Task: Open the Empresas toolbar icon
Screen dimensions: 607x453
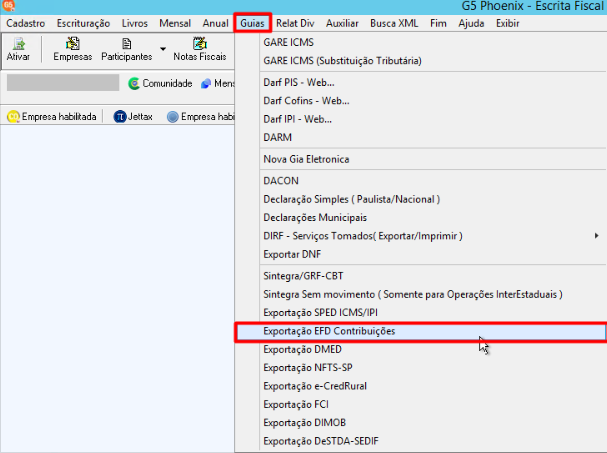Action: click(72, 43)
